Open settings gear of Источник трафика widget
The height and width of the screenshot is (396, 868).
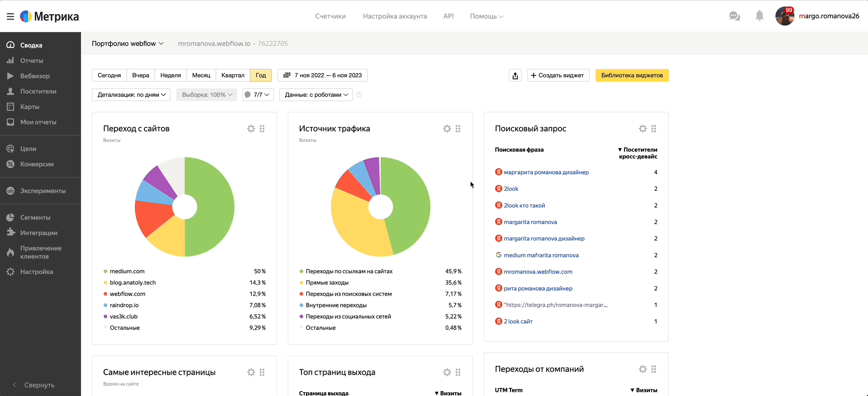click(447, 129)
